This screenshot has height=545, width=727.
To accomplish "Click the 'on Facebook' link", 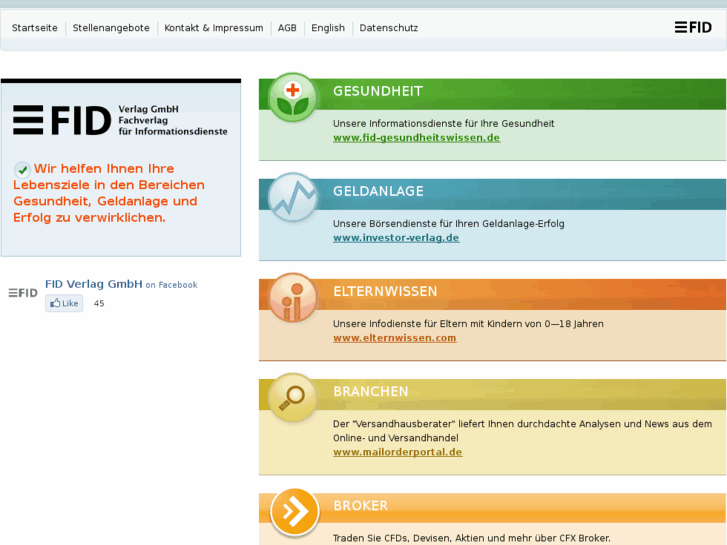I will [x=172, y=285].
